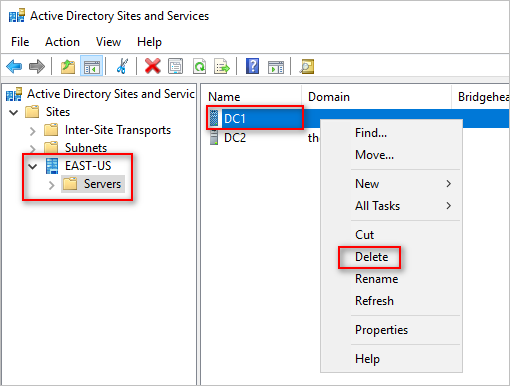Click the Cut scissors toolbar icon
Image resolution: width=510 pixels, height=386 pixels.
[122, 66]
